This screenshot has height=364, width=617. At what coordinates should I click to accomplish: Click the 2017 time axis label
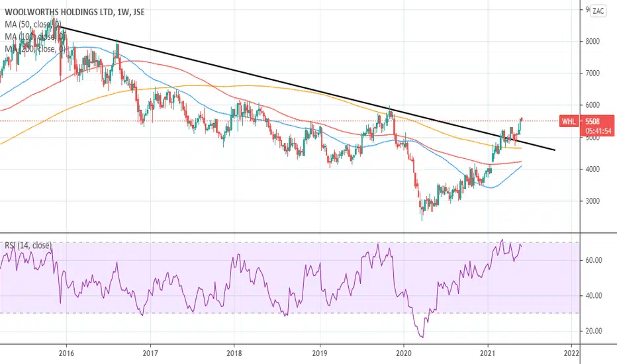tap(150, 353)
